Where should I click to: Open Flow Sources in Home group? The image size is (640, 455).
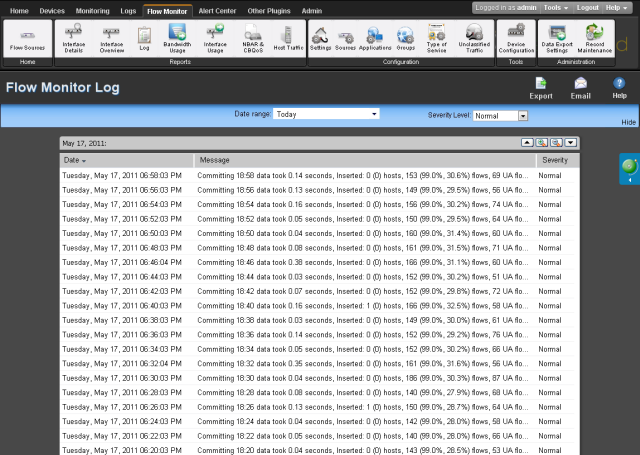27,39
